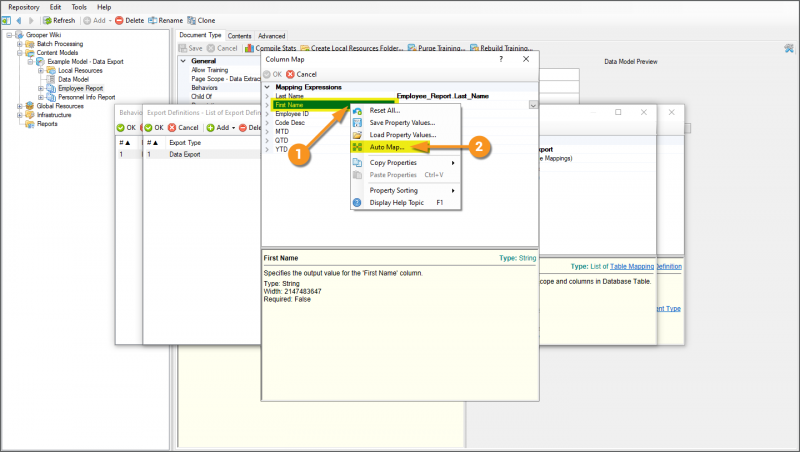This screenshot has height=452, width=800.
Task: Click the Save Property Values disk icon
Action: (357, 123)
